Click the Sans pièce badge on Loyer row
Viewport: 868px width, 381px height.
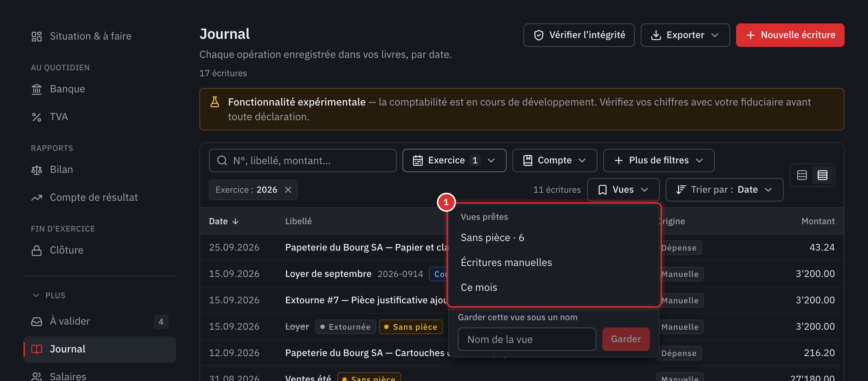(x=411, y=327)
